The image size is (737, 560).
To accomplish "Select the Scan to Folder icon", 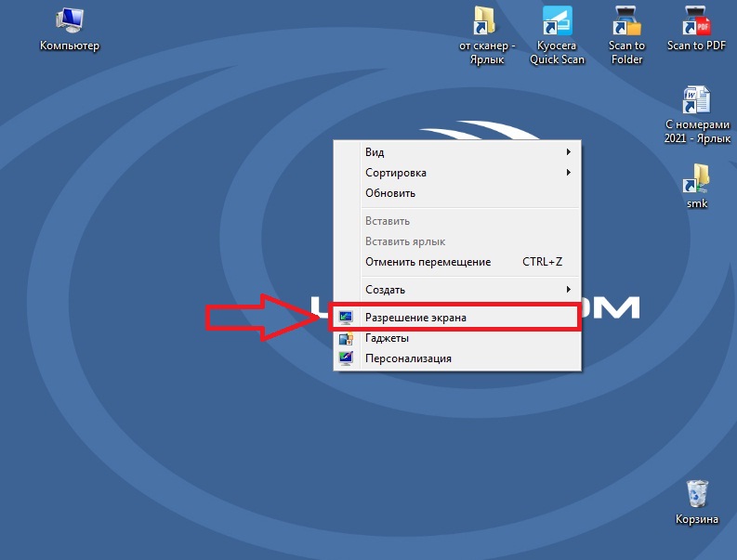I will click(626, 22).
